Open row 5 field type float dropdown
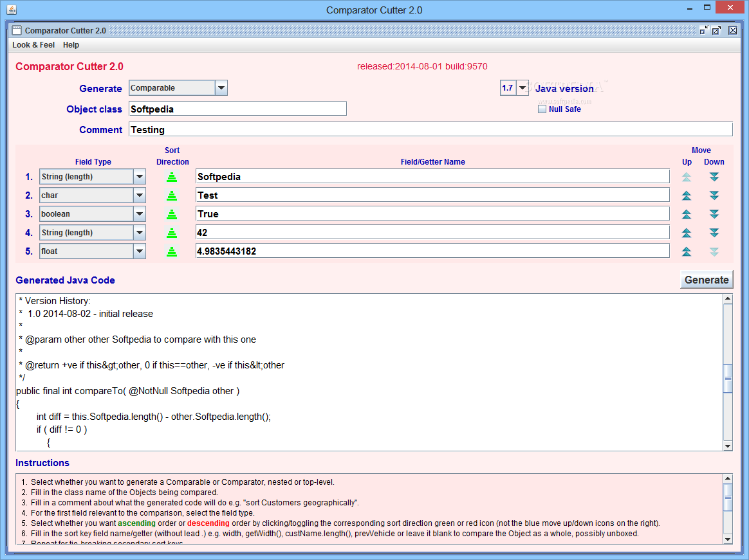Viewport: 749px width, 560px height. [x=140, y=251]
